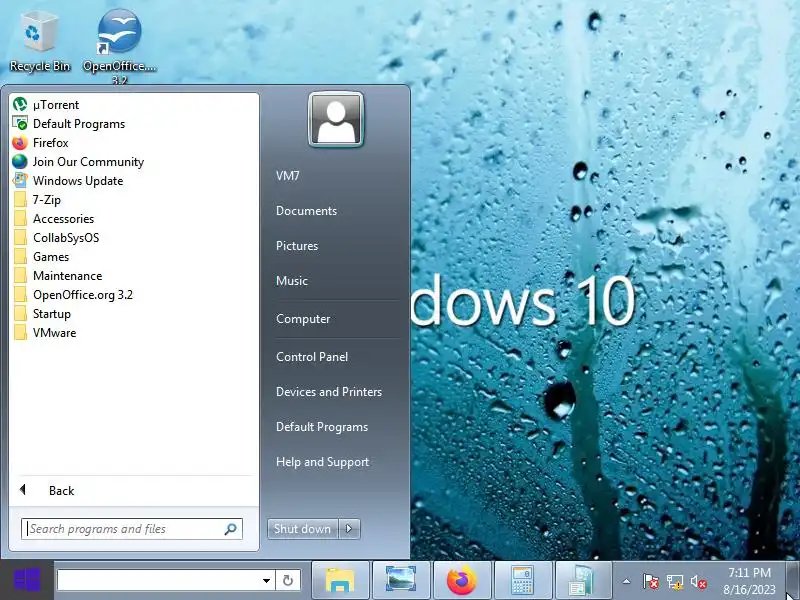Open File Explorer from the taskbar
Image resolution: width=800 pixels, height=600 pixels.
[340, 581]
